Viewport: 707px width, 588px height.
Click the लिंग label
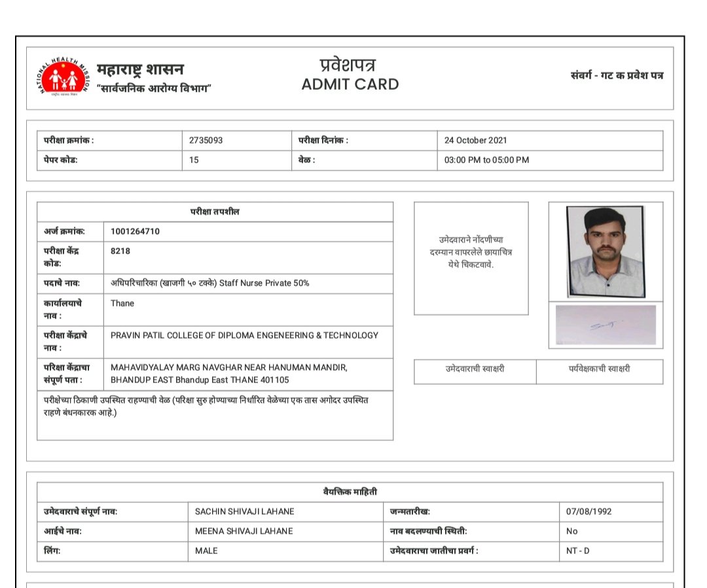52,551
